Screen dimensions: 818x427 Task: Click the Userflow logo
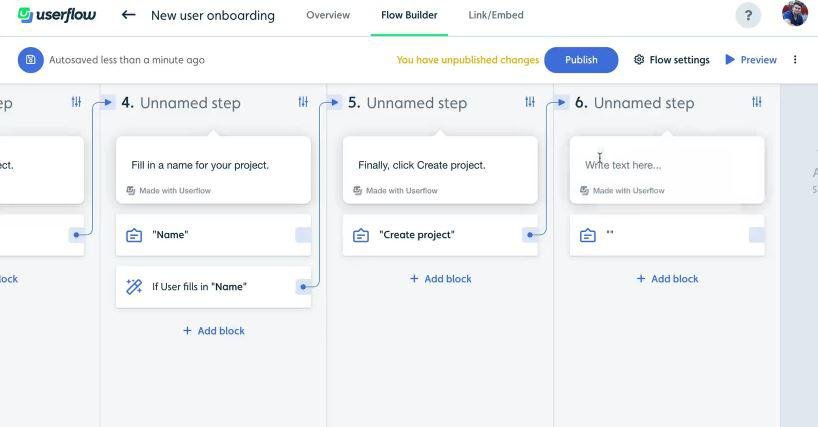pos(57,15)
